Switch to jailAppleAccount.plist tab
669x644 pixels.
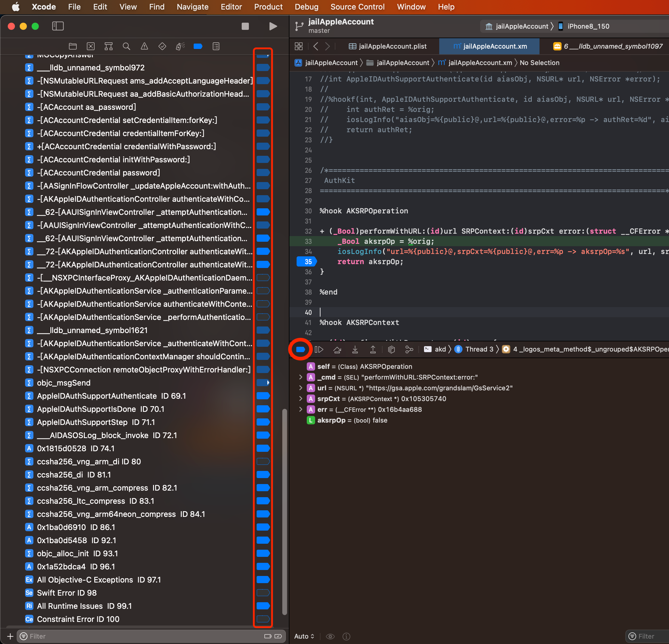pos(387,46)
